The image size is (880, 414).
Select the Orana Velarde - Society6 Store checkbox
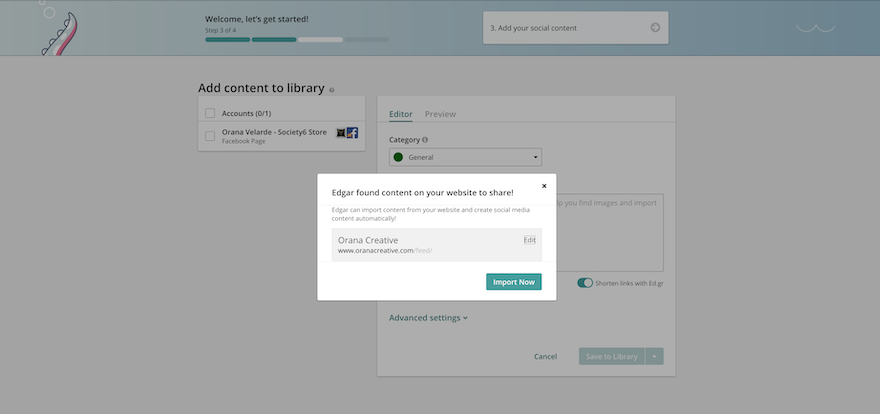pyautogui.click(x=210, y=136)
